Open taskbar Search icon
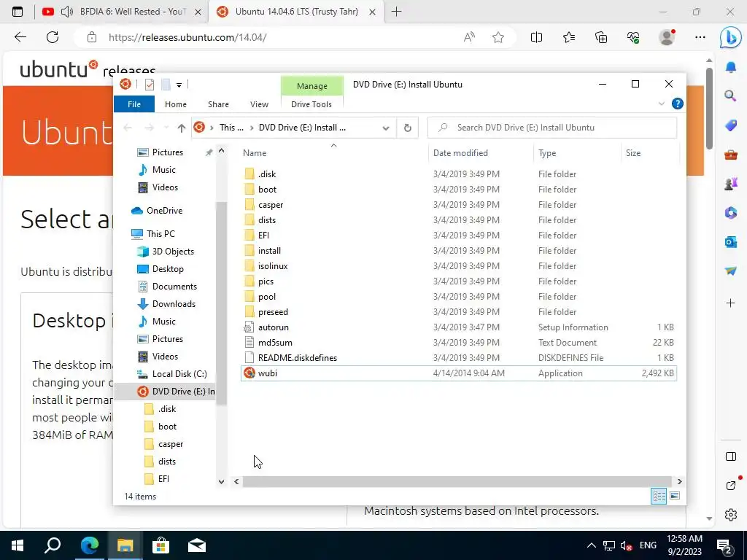Viewport: 747px width, 560px height. [53, 545]
